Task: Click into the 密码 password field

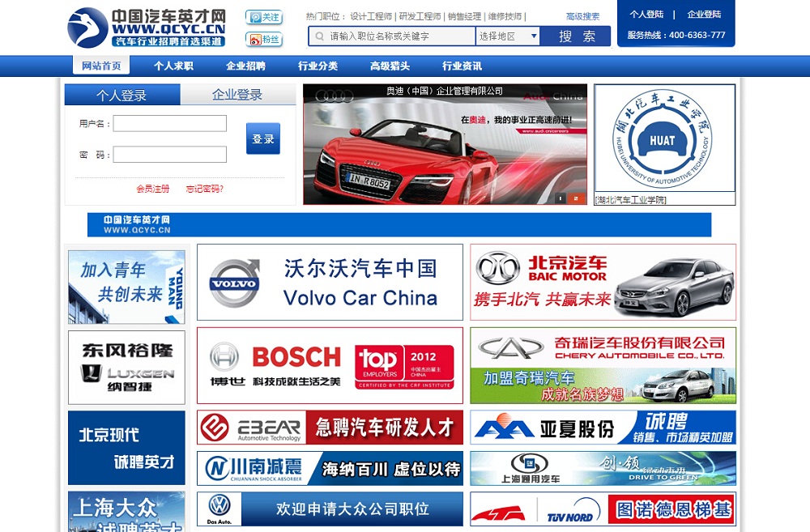Action: coord(170,155)
